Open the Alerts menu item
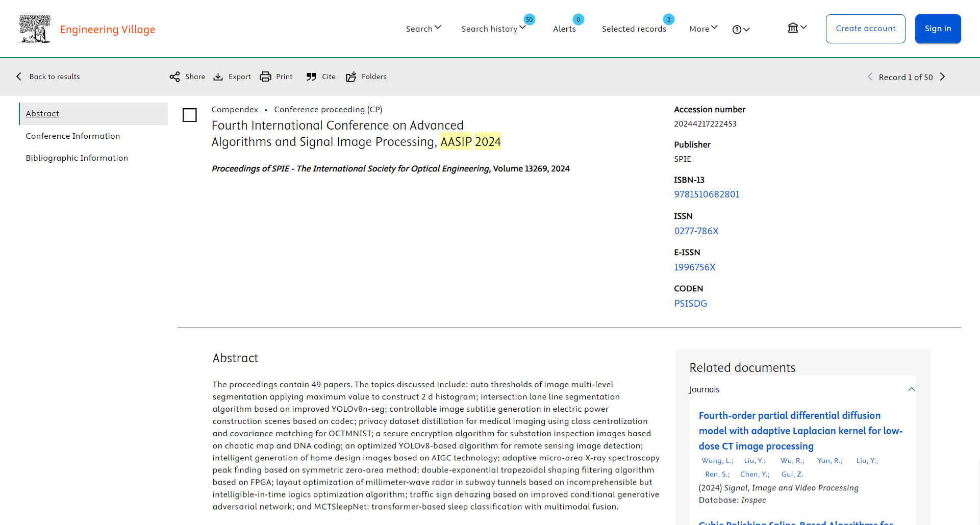The width and height of the screenshot is (980, 525). coord(564,29)
